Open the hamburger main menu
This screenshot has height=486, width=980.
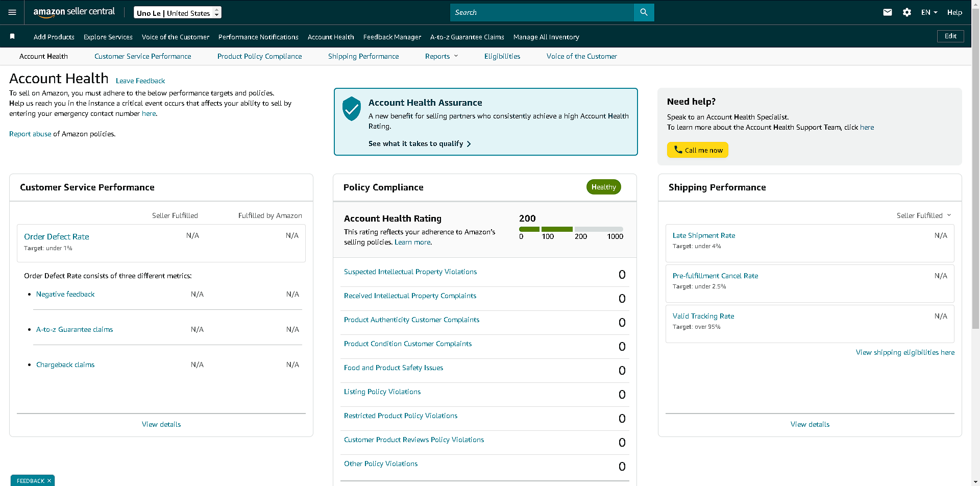[x=12, y=12]
